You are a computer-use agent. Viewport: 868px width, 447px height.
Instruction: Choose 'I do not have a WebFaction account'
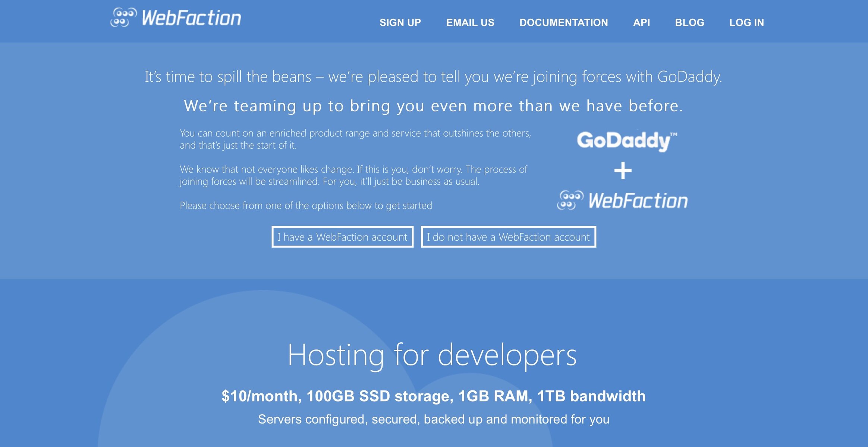508,237
